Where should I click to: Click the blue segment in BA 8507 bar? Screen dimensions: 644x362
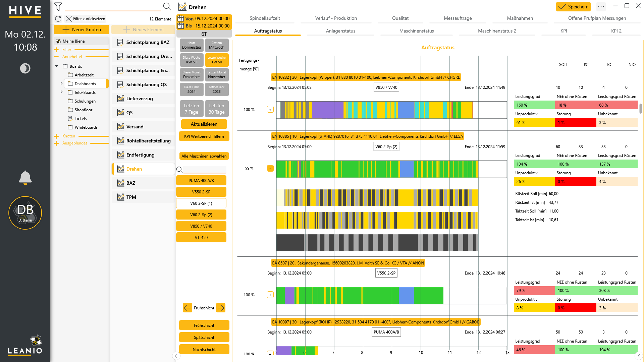406,296
